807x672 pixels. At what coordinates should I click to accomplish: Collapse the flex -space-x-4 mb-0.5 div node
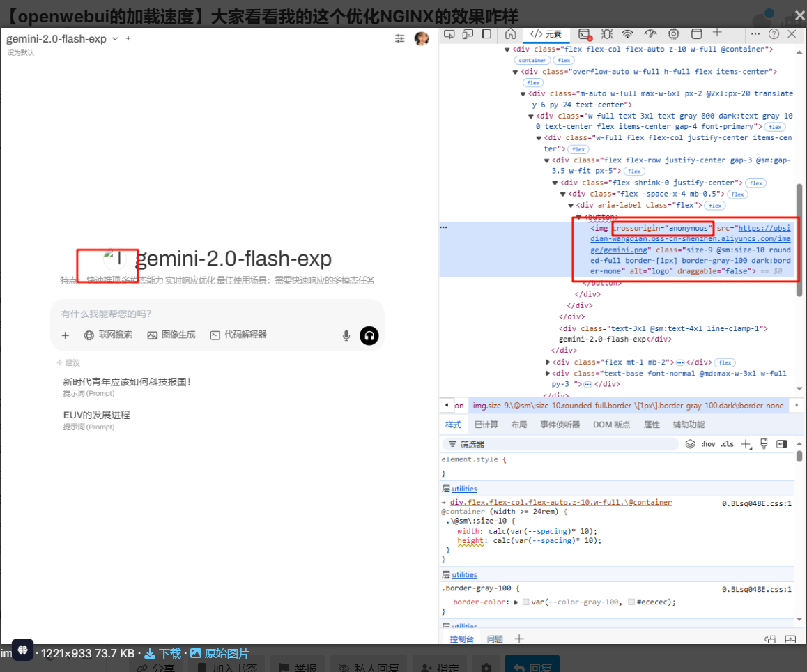(x=563, y=194)
